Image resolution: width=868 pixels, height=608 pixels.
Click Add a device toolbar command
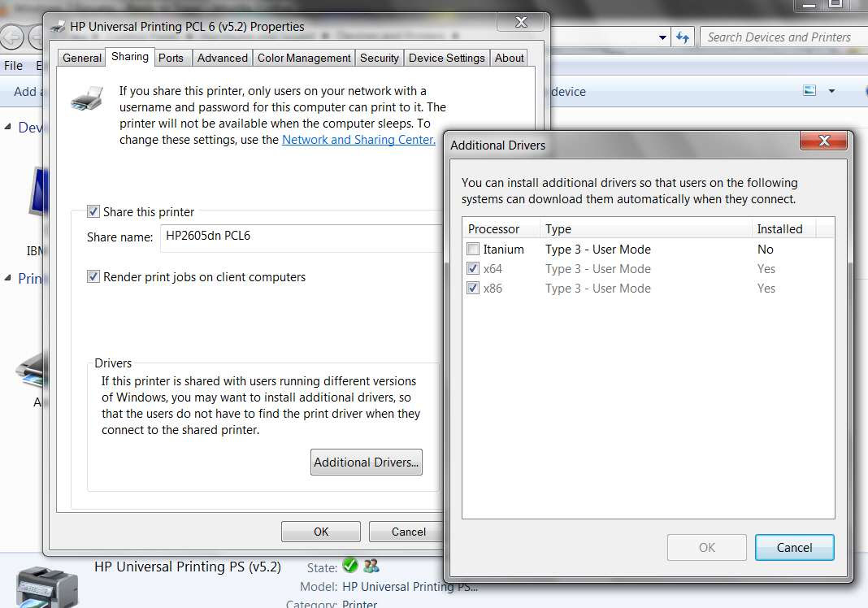pyautogui.click(x=28, y=91)
